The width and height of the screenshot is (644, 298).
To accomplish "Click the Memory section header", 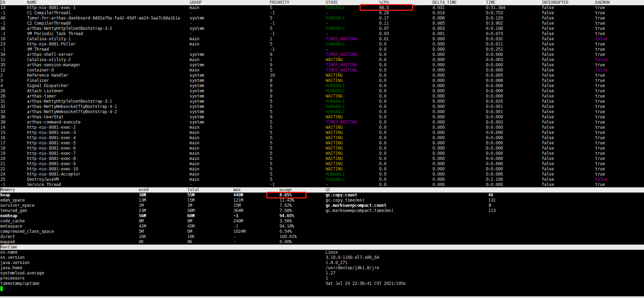I will tap(8, 190).
